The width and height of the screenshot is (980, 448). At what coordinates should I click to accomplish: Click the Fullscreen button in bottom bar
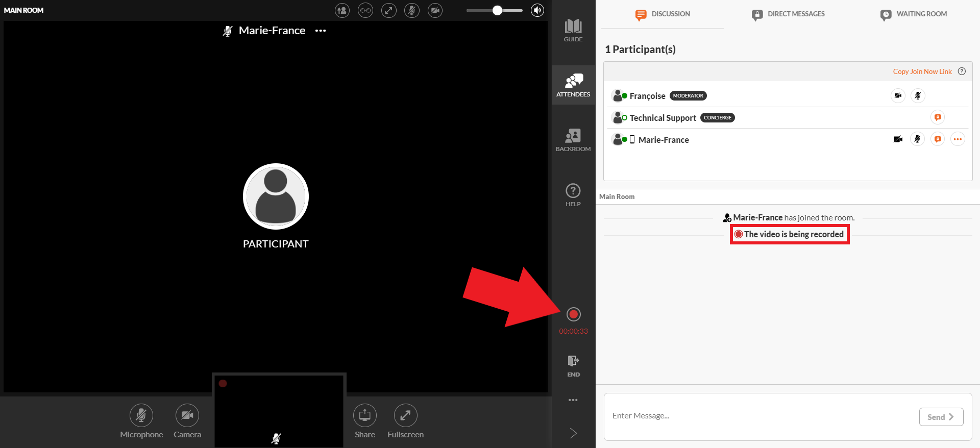point(405,421)
